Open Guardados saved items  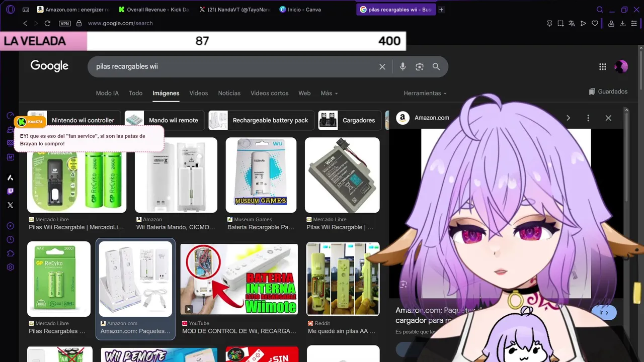point(608,92)
